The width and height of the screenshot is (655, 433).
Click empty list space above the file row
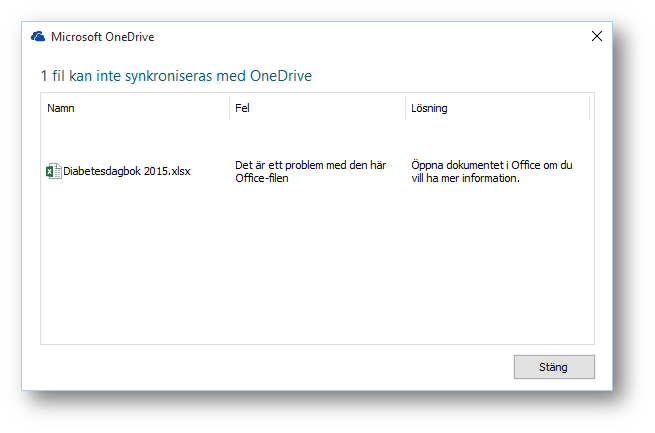pos(300,135)
